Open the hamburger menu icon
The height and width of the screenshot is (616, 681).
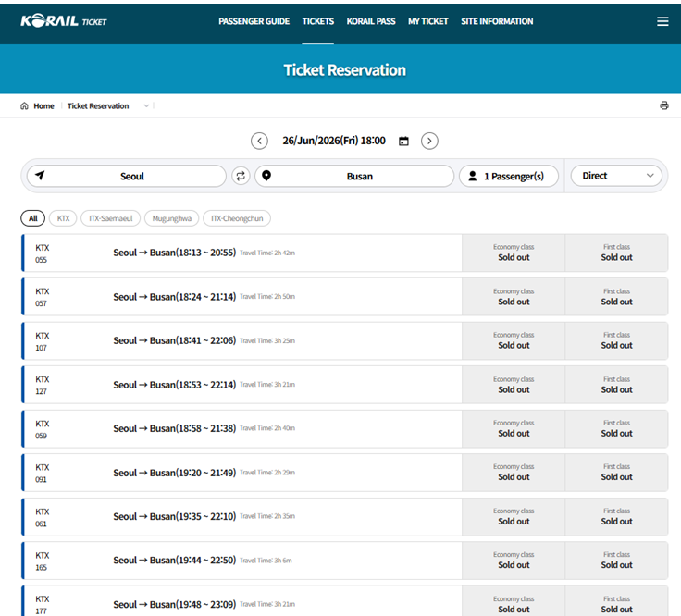pyautogui.click(x=662, y=21)
